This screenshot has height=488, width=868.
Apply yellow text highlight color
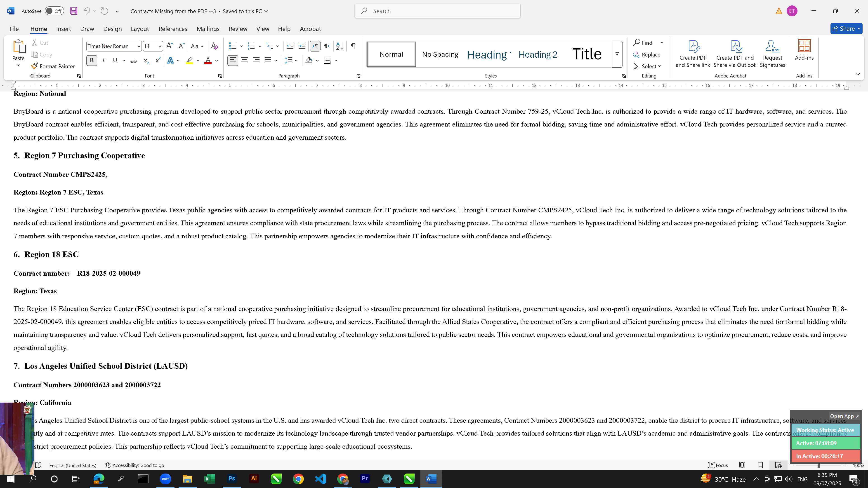coord(189,61)
